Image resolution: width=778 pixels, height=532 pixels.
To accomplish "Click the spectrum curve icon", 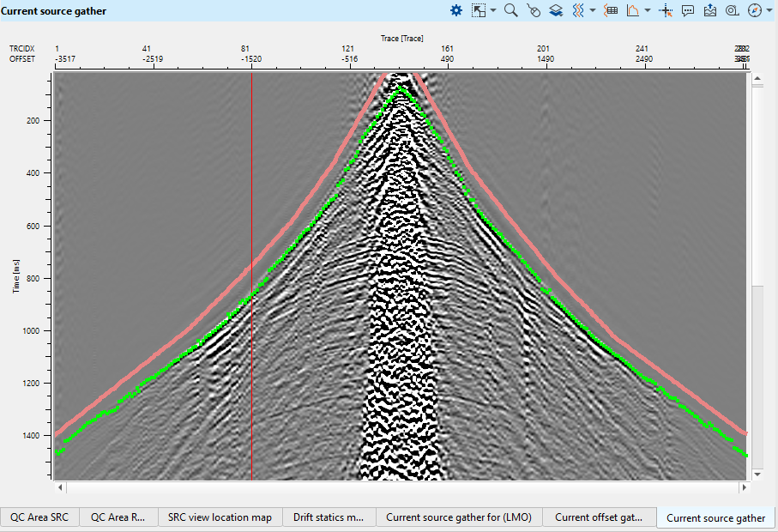I will click(633, 10).
